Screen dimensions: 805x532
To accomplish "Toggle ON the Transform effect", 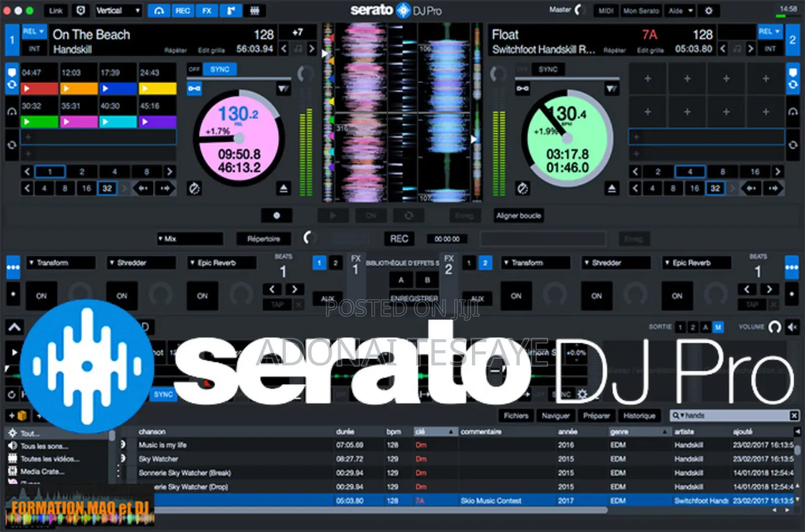I will [x=41, y=296].
